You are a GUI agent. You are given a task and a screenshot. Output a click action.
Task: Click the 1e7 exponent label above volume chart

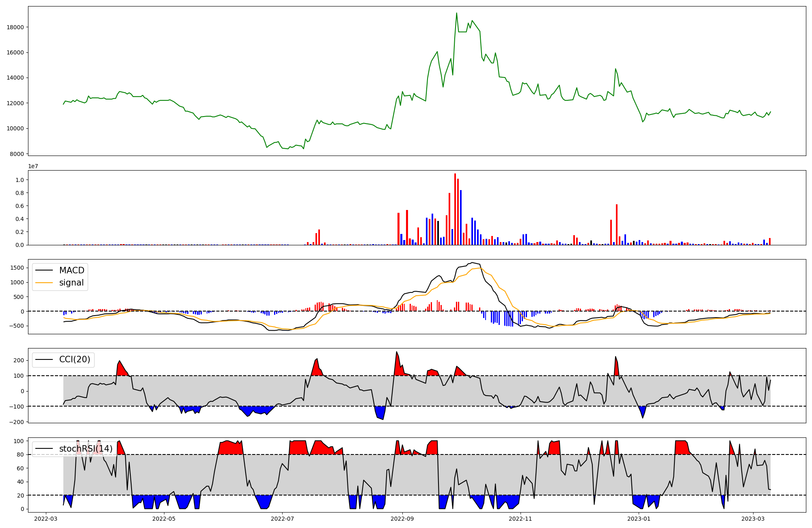tap(33, 166)
